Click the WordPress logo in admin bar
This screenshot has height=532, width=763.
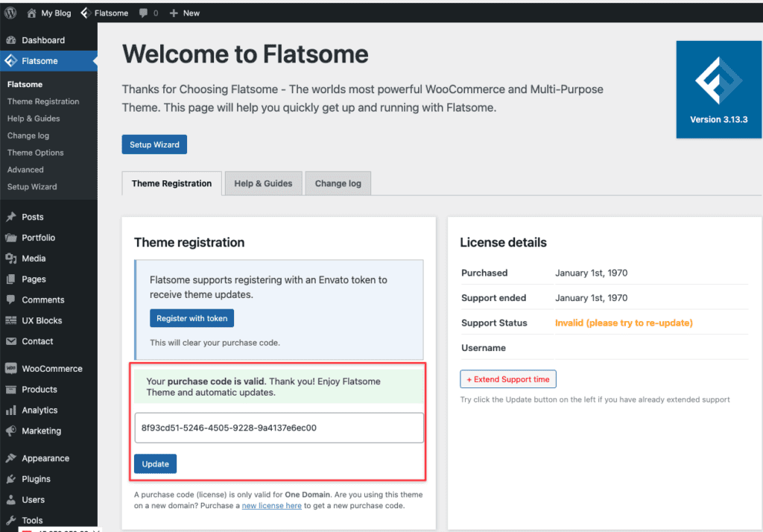point(10,13)
